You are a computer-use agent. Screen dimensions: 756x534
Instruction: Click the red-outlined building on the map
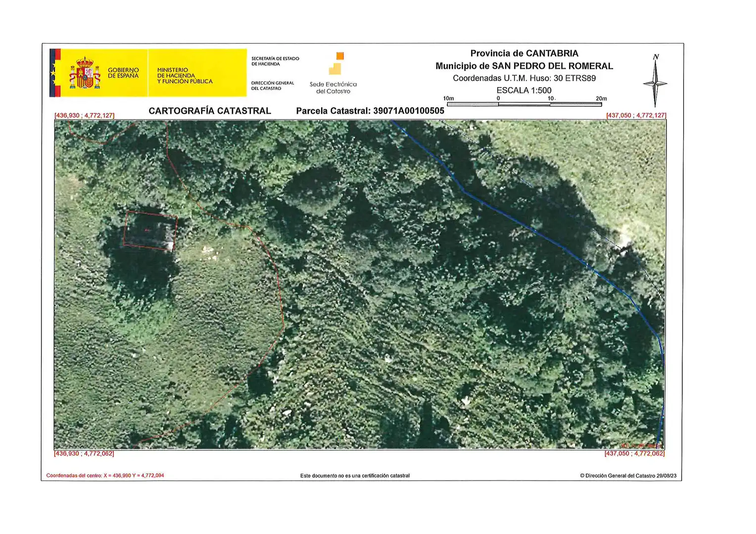(150, 230)
